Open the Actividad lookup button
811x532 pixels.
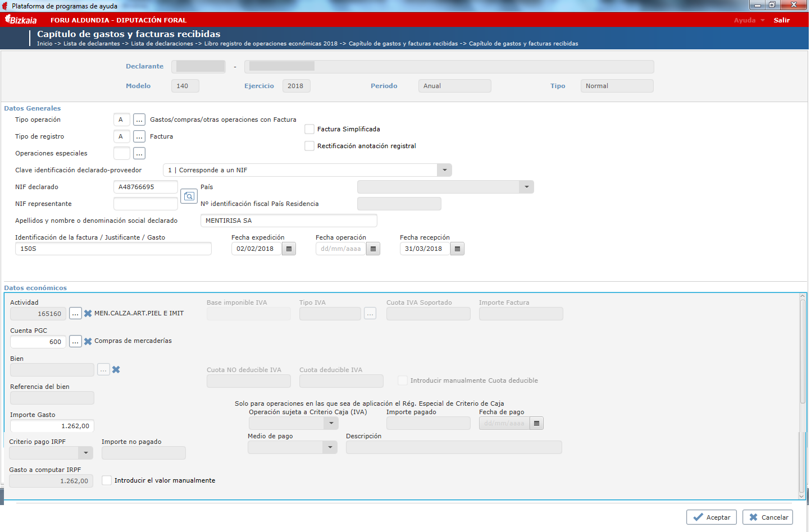75,314
